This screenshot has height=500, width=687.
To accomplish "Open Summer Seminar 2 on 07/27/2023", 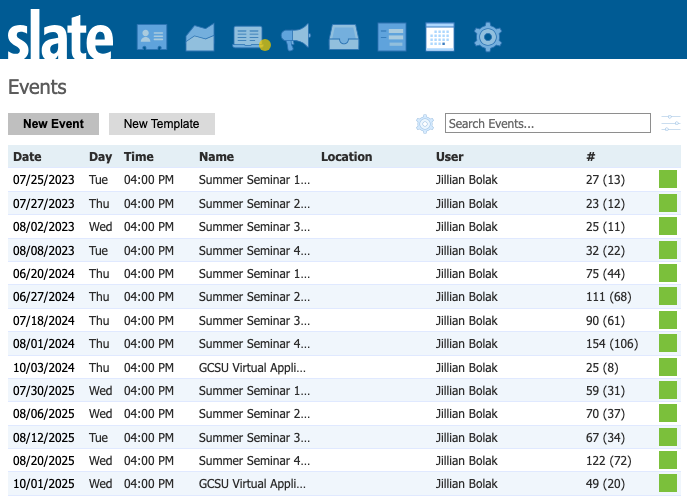I will pos(254,204).
